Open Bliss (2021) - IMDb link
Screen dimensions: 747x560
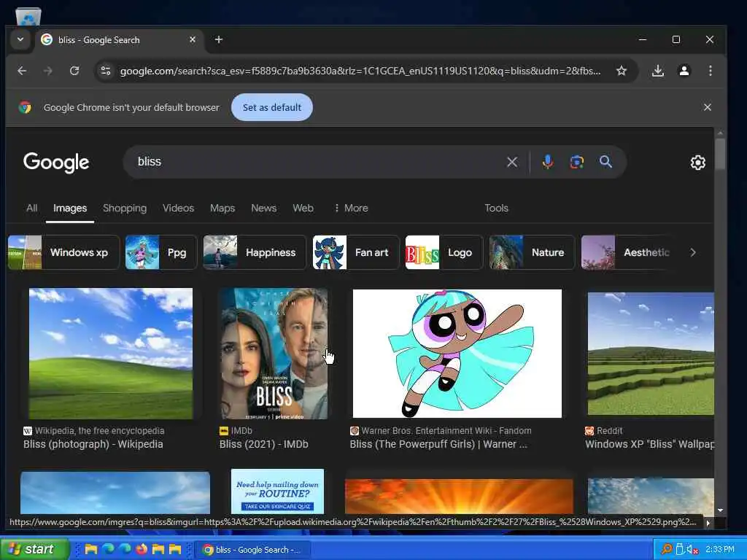tap(263, 444)
